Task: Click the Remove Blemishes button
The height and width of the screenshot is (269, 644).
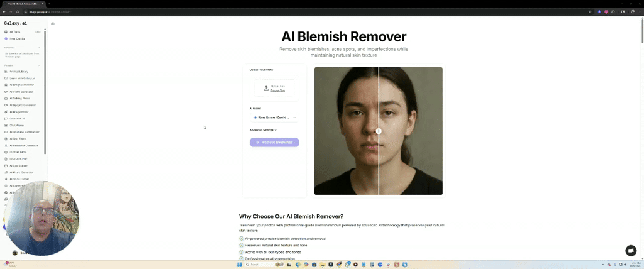Action: (274, 143)
